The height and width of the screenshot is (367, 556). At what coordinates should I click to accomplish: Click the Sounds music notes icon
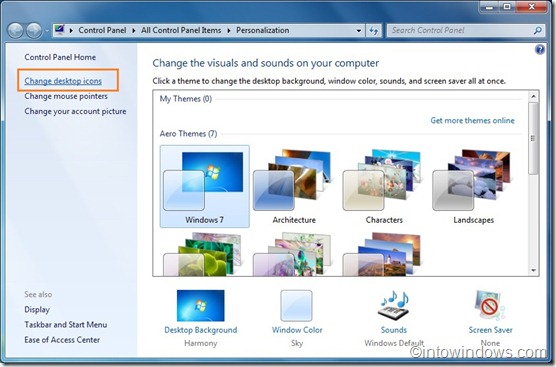pos(394,305)
